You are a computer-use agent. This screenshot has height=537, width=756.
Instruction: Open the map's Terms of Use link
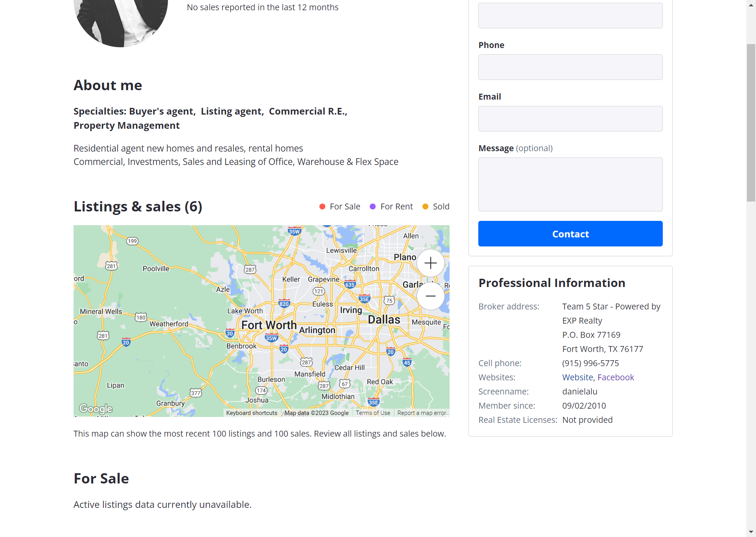pyautogui.click(x=373, y=413)
